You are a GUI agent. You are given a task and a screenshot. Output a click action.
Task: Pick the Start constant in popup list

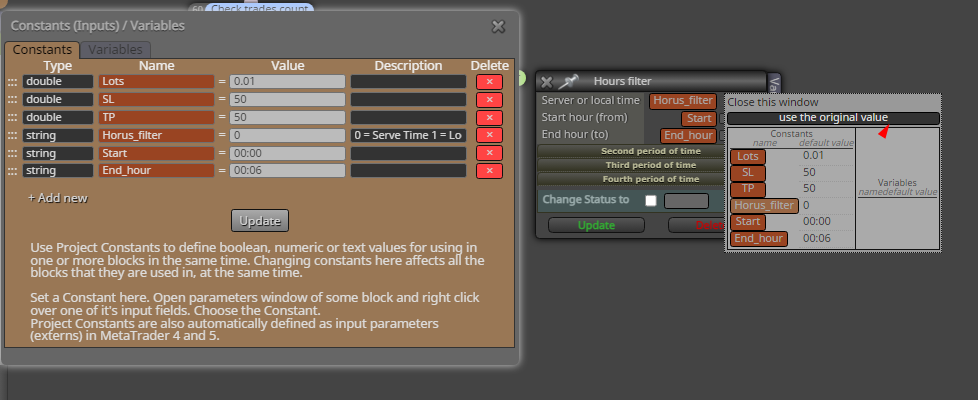(x=747, y=222)
